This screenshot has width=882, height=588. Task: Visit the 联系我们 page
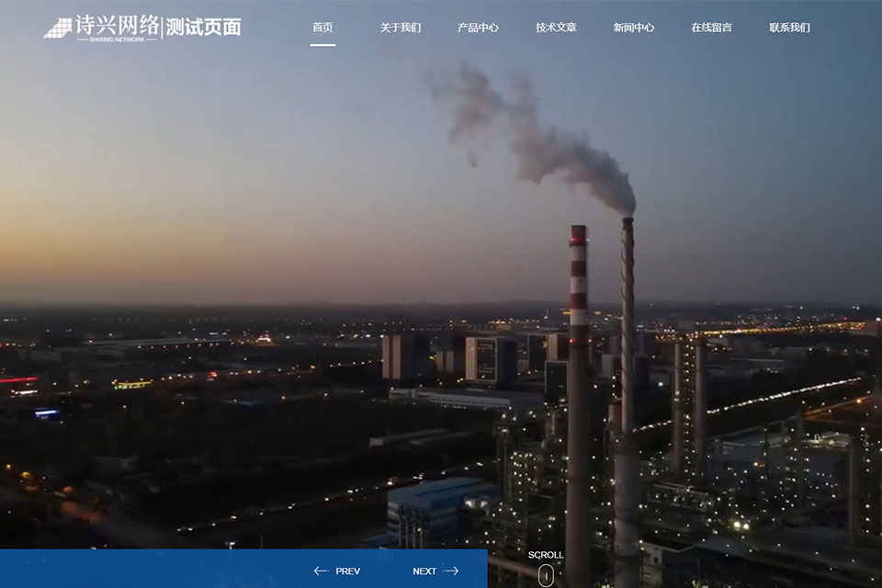789,28
